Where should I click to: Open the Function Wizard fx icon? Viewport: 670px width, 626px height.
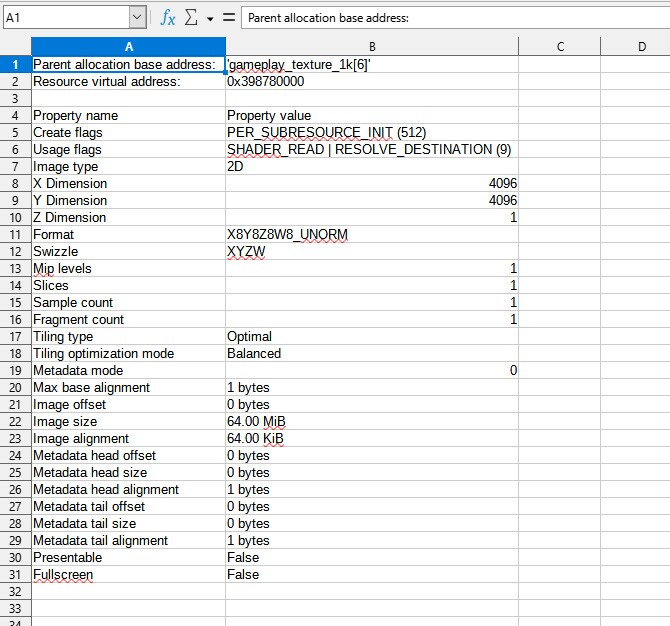pos(168,18)
